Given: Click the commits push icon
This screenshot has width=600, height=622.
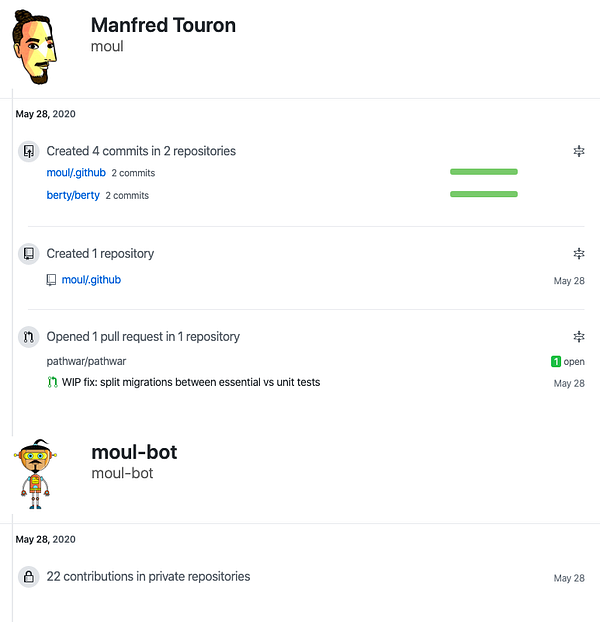Looking at the screenshot, I should (x=29, y=152).
